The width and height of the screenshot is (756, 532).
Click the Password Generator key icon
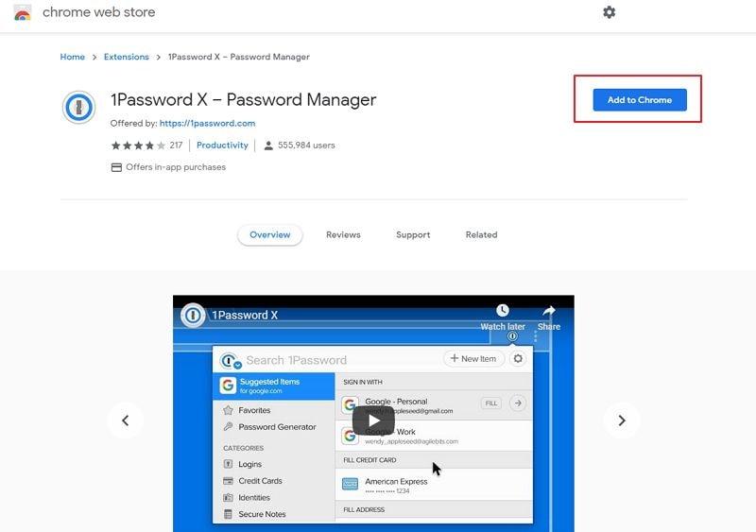(228, 427)
